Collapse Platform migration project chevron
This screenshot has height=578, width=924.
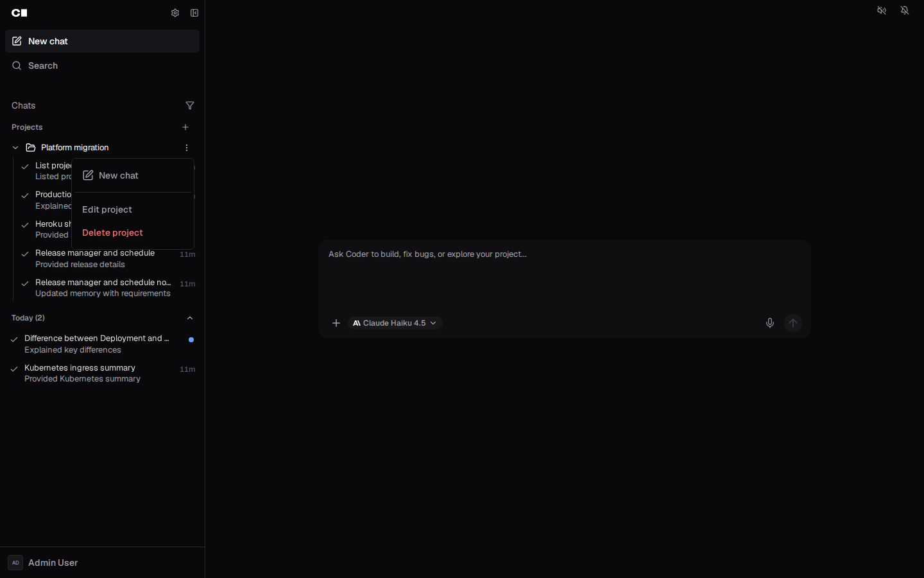[15, 148]
